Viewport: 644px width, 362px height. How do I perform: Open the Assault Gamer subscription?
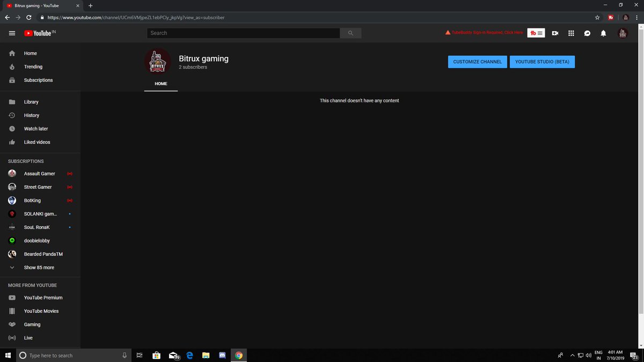(x=40, y=174)
